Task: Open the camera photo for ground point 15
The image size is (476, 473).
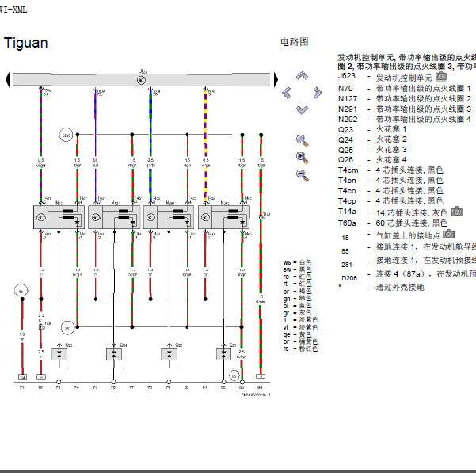Action: click(449, 234)
